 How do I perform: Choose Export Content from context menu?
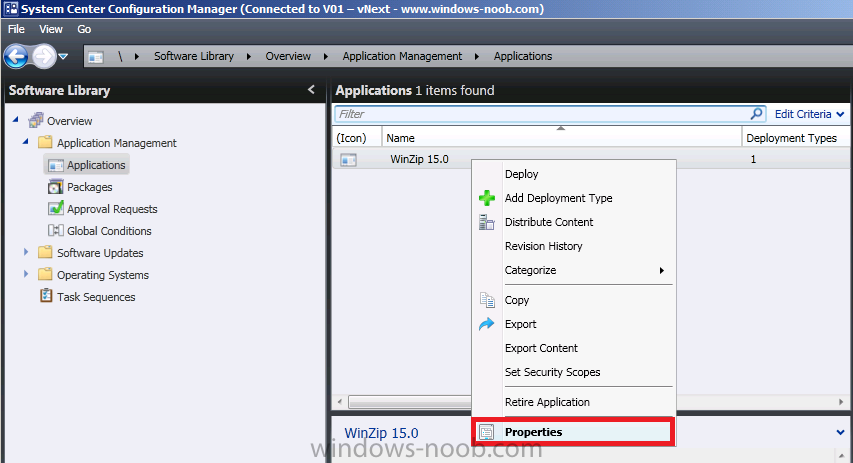541,348
